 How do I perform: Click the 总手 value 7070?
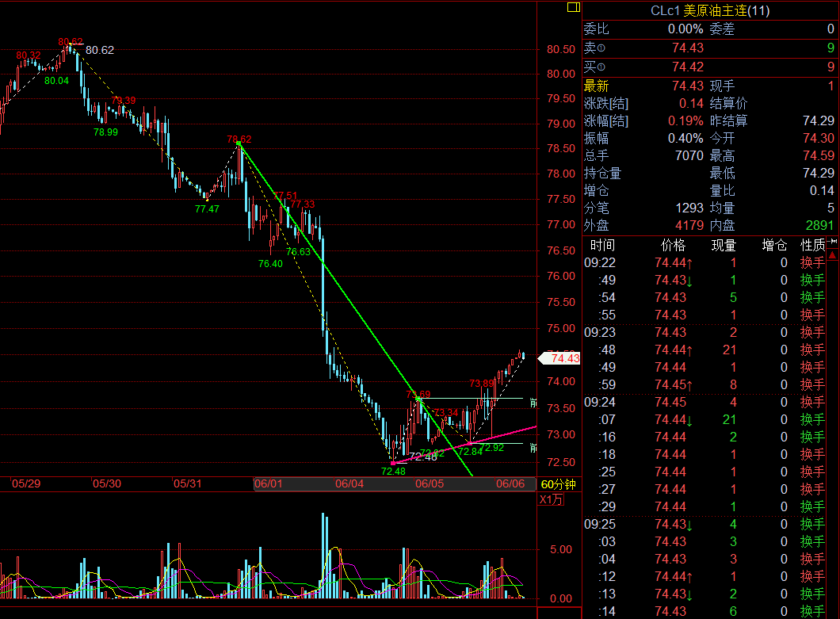point(689,156)
